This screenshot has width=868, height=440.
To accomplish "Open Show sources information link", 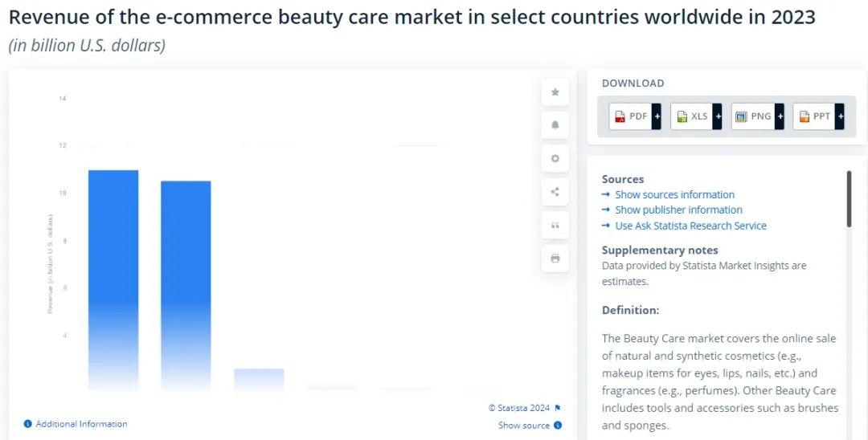I will click(674, 194).
